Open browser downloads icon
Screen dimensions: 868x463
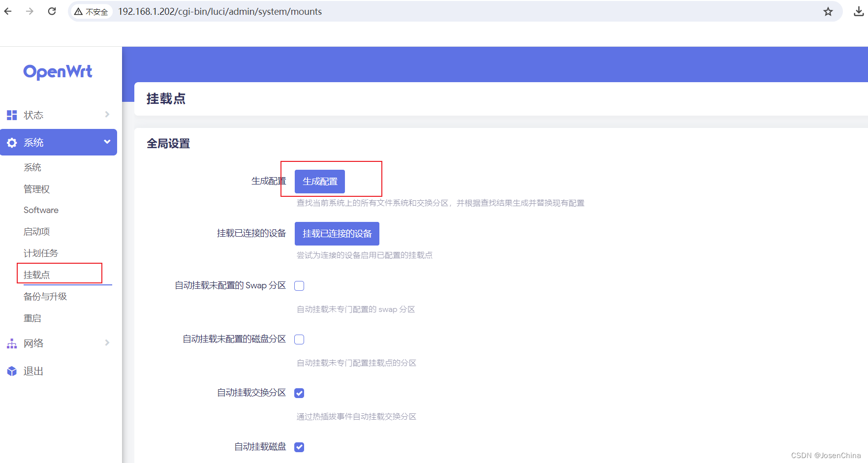[859, 11]
